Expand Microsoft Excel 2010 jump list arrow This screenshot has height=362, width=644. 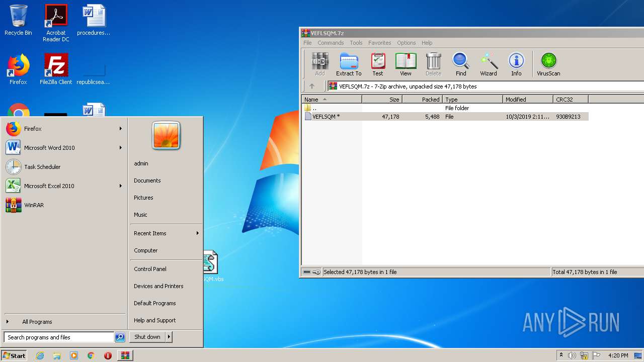(x=121, y=186)
